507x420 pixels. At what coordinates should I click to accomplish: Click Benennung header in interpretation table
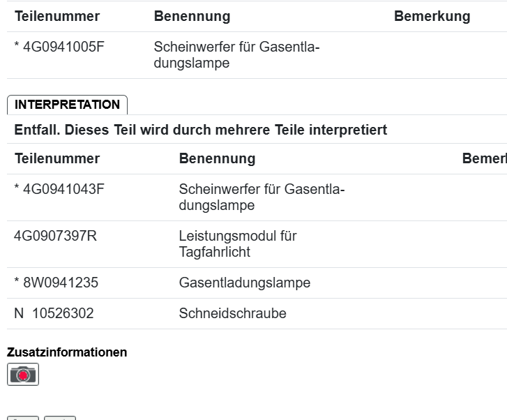(217, 158)
